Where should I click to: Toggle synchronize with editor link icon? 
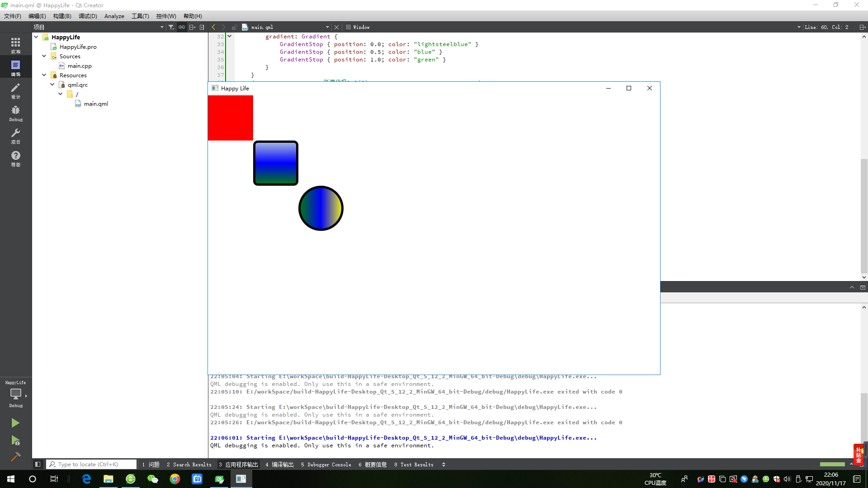[x=182, y=27]
